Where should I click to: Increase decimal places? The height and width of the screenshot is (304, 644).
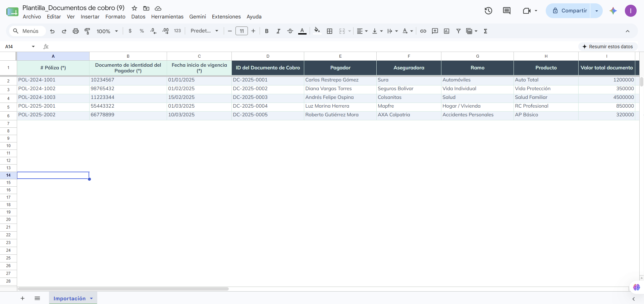tap(165, 31)
